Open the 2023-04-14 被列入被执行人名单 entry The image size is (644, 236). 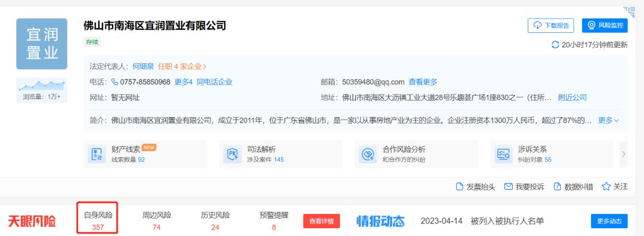[482, 221]
